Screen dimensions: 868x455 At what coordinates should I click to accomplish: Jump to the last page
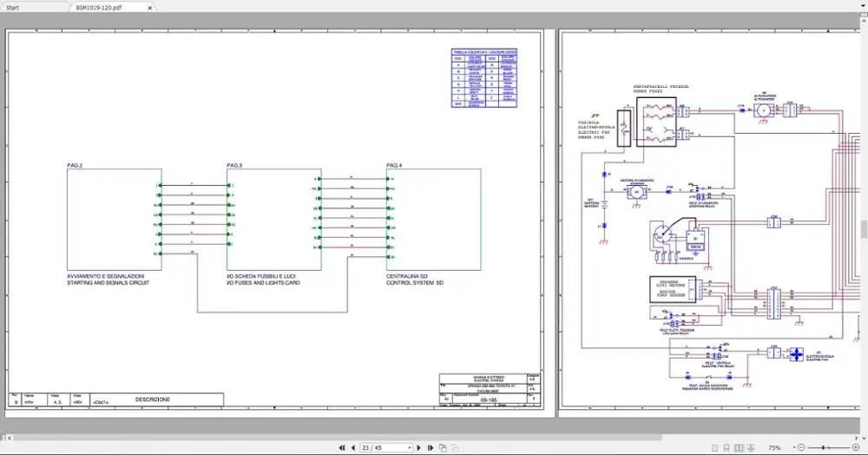click(x=430, y=448)
